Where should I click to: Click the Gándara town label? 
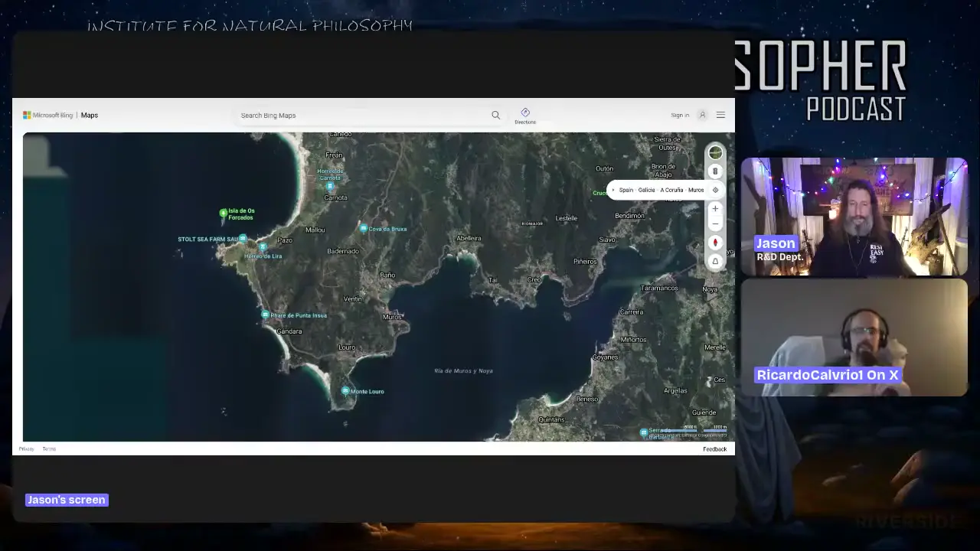(289, 331)
